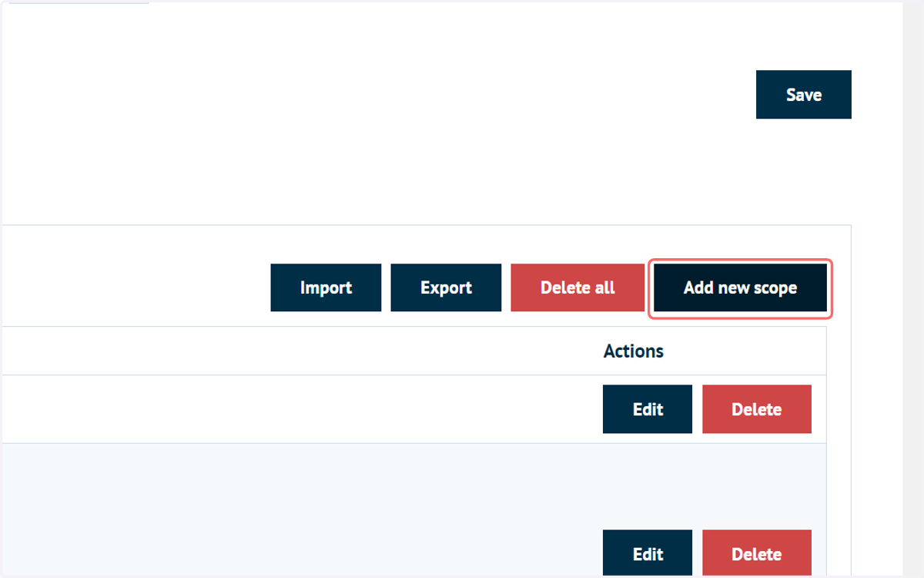This screenshot has height=578, width=924.
Task: Edit the first scope row
Action: coord(648,409)
